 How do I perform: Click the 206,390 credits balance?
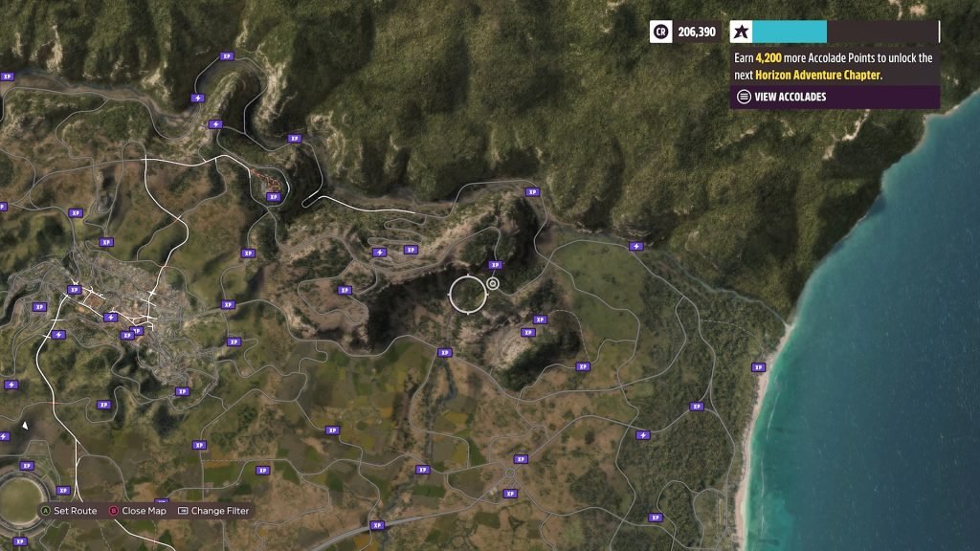point(697,32)
